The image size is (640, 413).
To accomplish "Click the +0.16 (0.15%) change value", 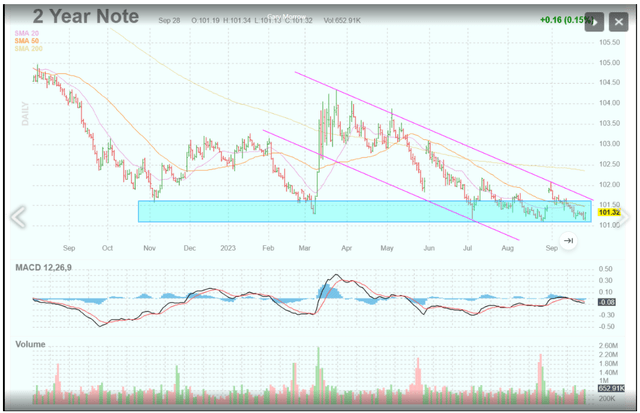I will pos(565,20).
